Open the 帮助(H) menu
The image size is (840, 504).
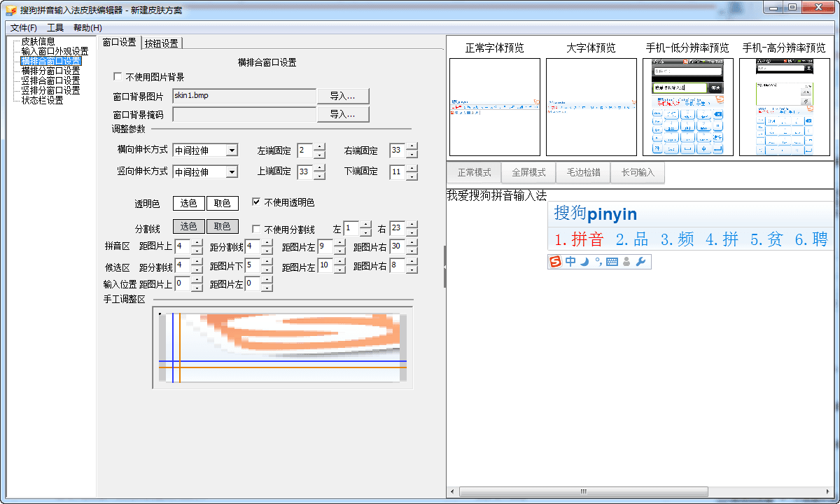click(87, 28)
